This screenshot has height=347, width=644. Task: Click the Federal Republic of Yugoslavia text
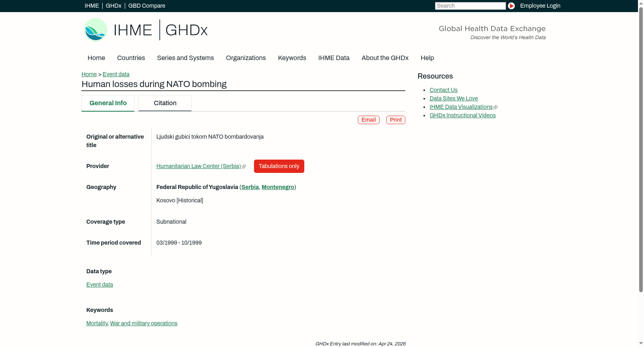click(x=197, y=187)
